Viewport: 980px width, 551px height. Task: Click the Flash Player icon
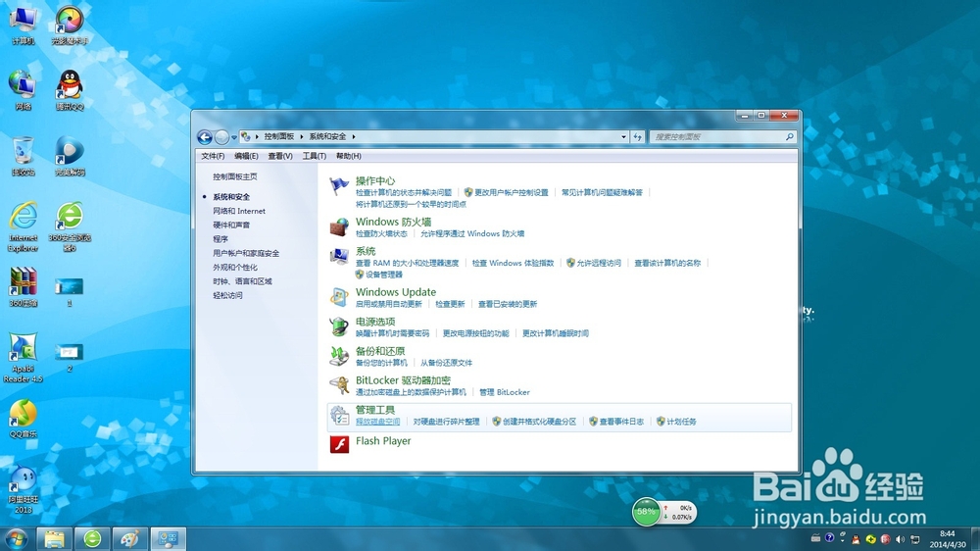pos(339,444)
